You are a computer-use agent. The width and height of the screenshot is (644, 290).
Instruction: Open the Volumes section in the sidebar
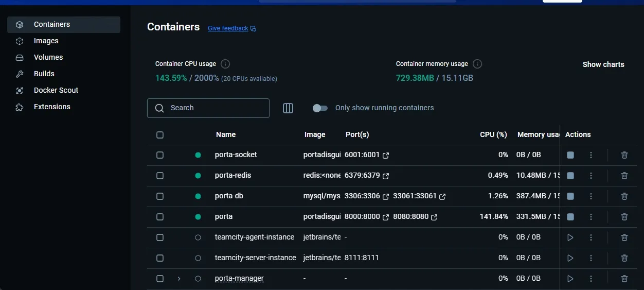64,57
